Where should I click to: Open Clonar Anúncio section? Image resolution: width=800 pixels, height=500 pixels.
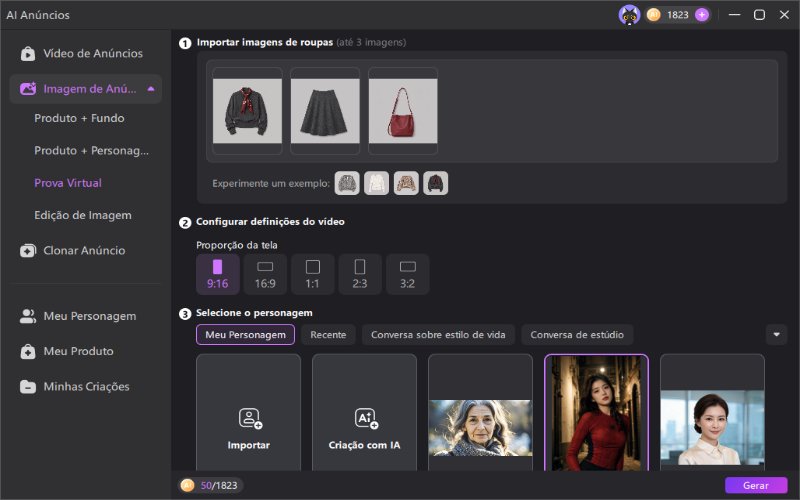point(85,251)
